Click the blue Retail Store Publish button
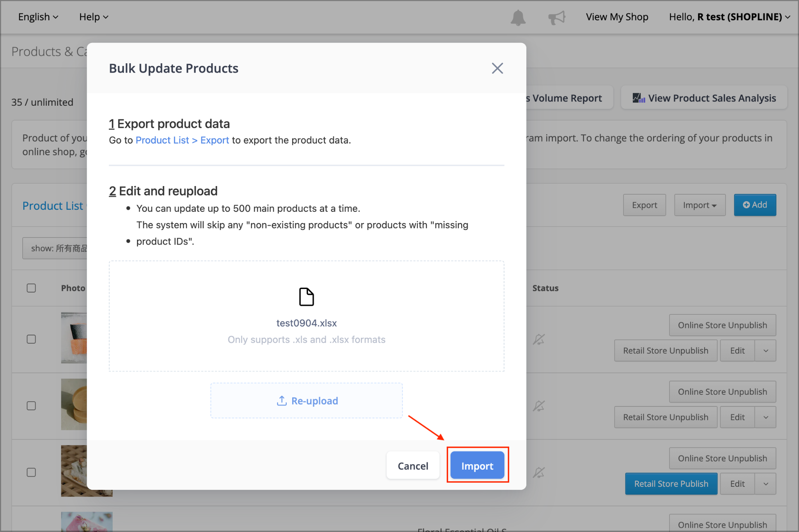Screen dimensions: 799x532 click(671, 484)
